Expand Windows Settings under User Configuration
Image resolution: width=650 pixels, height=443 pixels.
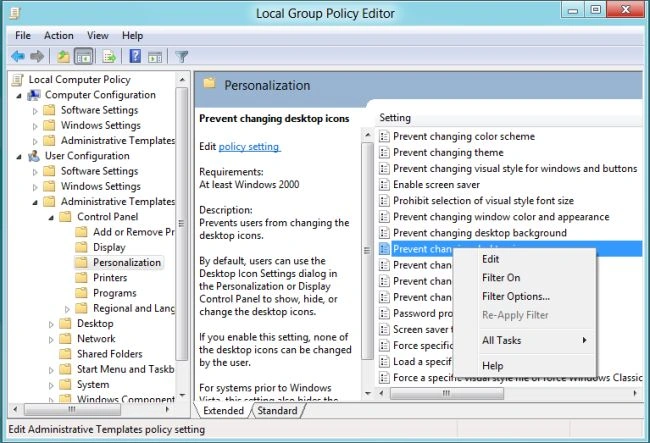35,187
